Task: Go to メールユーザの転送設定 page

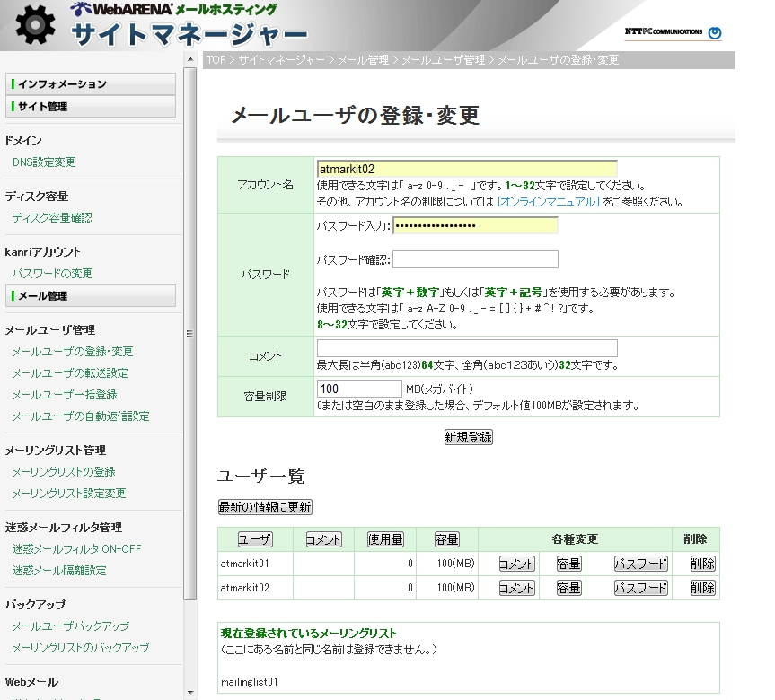Action: click(70, 373)
